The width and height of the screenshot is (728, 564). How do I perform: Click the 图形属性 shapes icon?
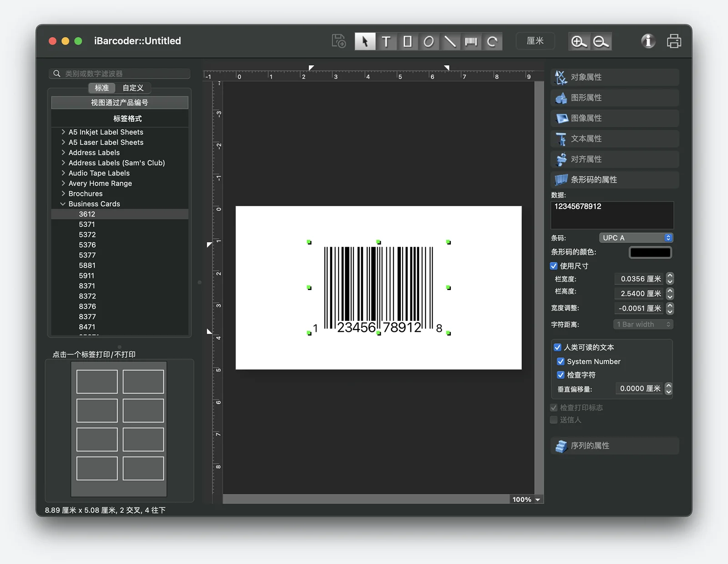click(x=561, y=98)
